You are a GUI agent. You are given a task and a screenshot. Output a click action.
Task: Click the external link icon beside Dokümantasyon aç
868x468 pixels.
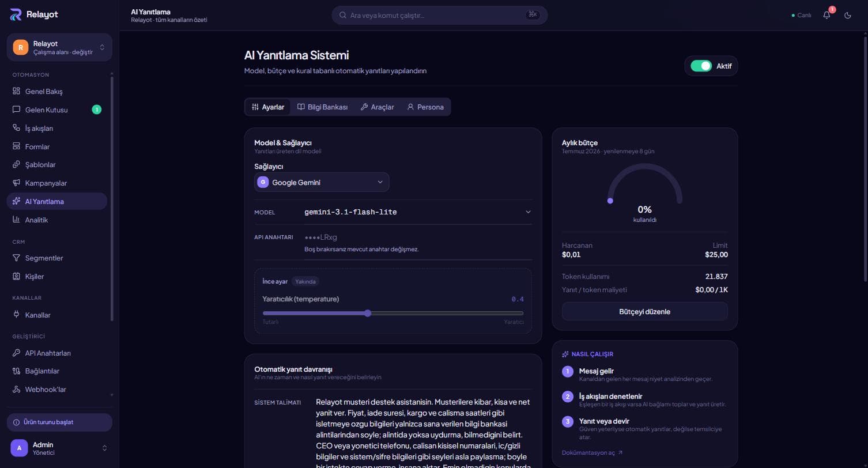coord(620,453)
